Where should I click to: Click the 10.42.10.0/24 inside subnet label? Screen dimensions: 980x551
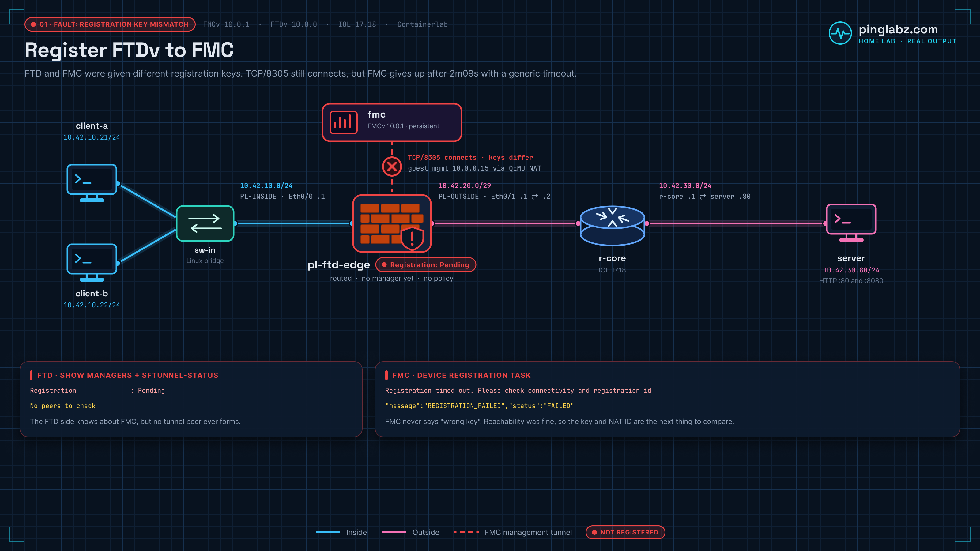point(266,186)
